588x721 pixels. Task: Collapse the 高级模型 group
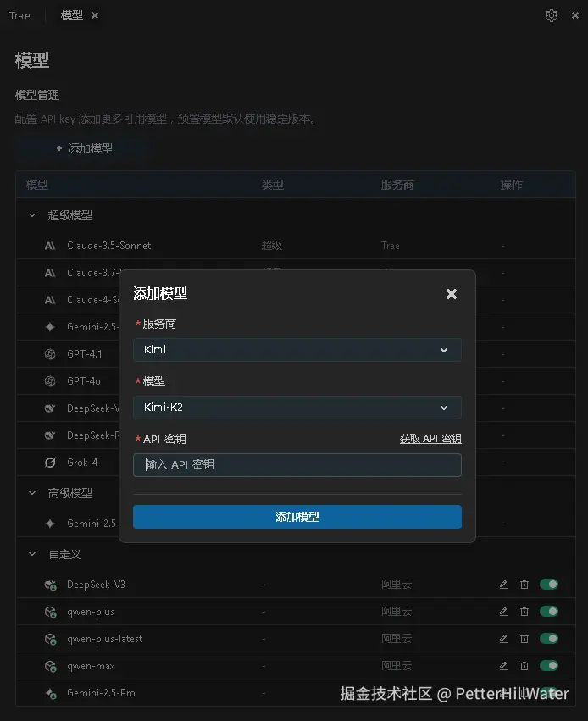tap(32, 493)
